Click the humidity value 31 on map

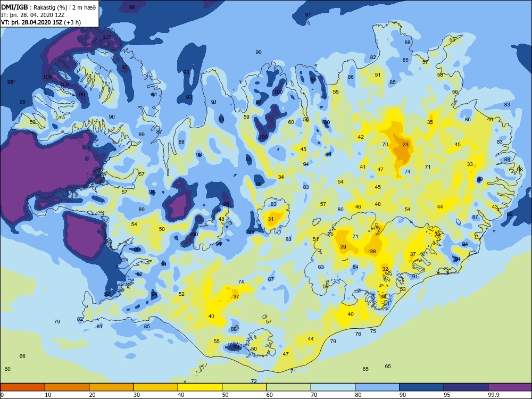270,219
